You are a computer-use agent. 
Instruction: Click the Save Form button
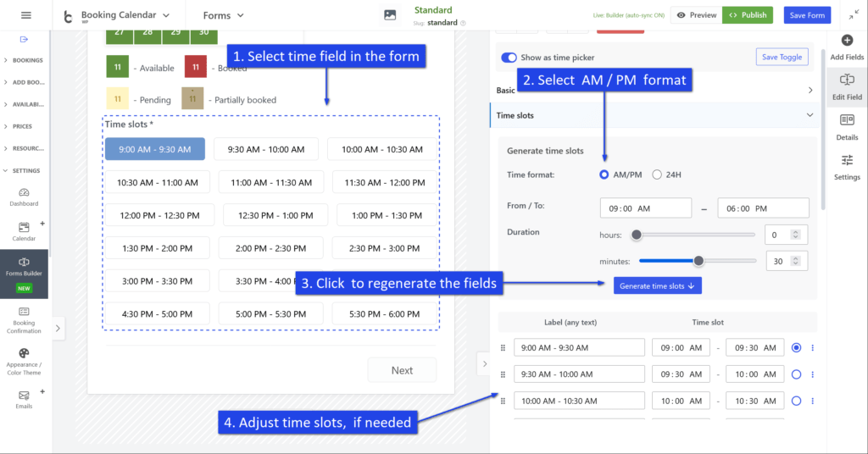tap(807, 15)
